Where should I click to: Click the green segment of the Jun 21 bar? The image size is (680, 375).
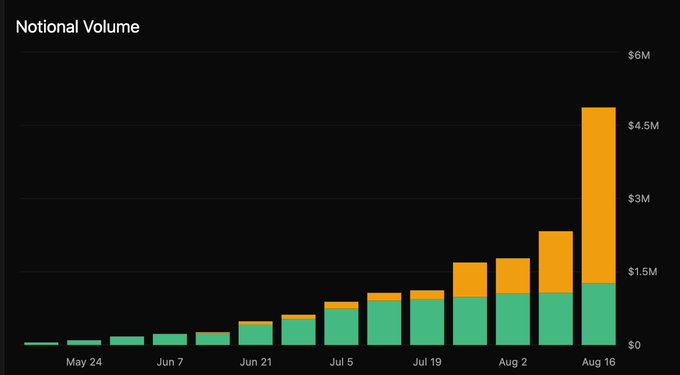(x=255, y=335)
